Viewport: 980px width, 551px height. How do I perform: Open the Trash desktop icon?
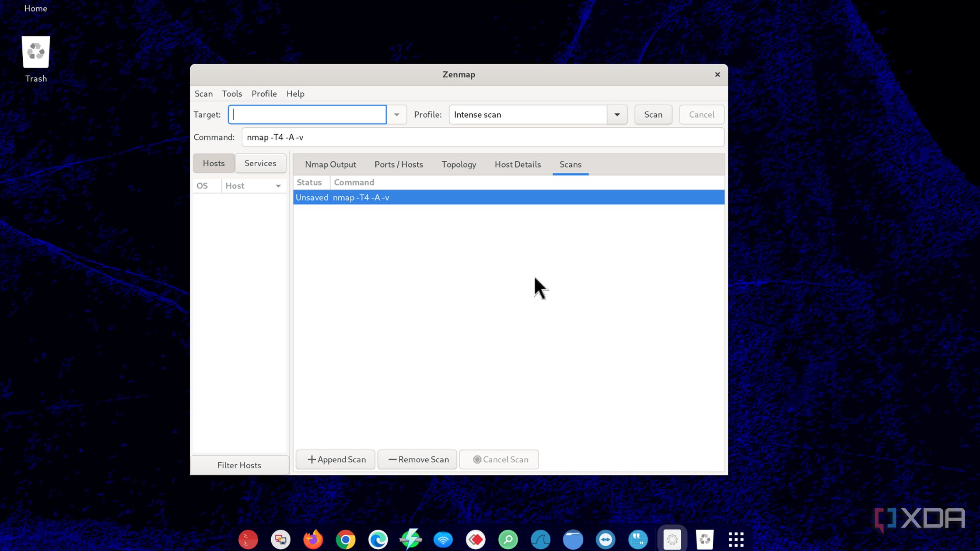point(36,59)
